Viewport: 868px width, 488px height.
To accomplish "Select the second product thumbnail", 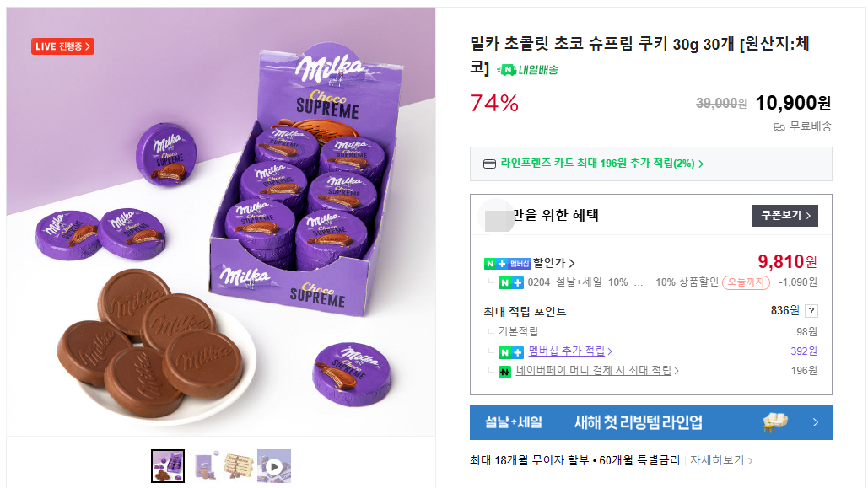I will (203, 466).
